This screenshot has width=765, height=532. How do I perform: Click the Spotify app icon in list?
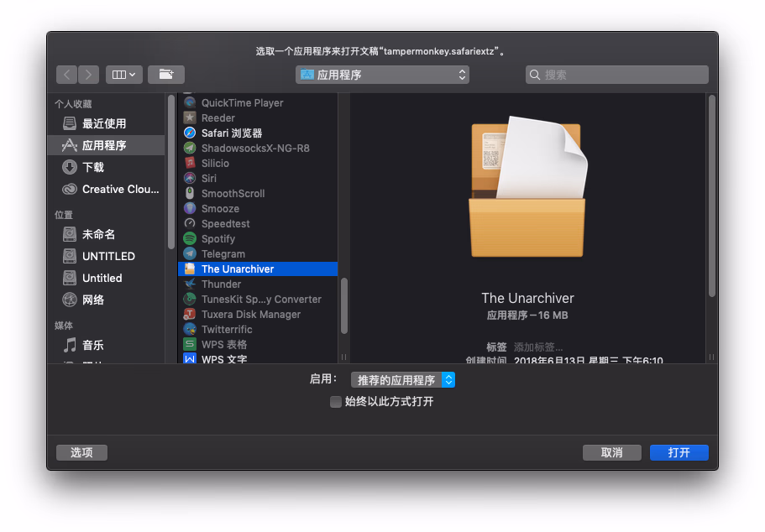[x=190, y=239]
